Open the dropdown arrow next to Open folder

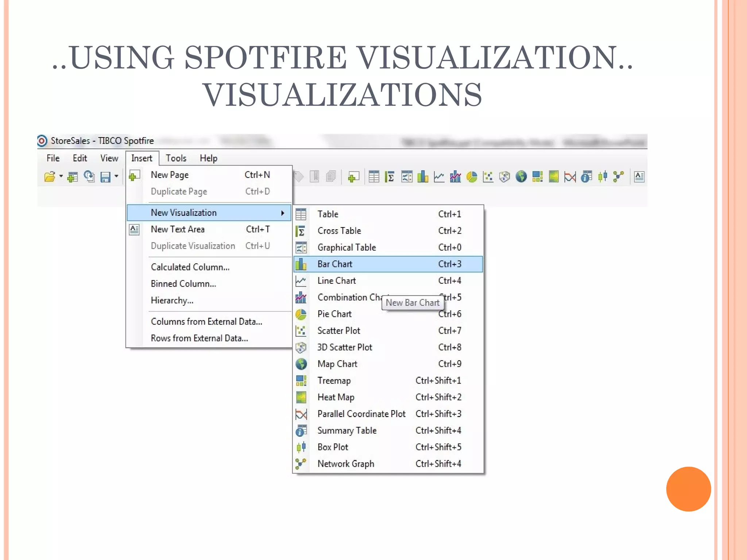point(61,176)
